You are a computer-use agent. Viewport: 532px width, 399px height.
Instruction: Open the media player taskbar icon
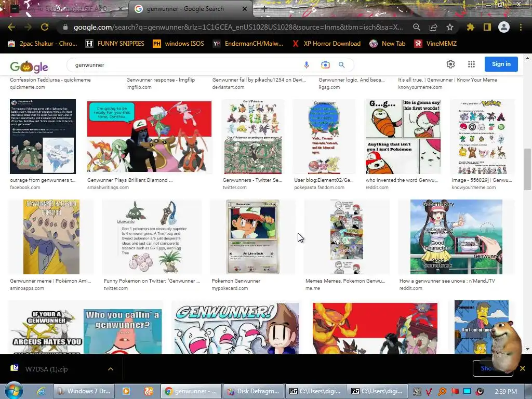click(126, 391)
